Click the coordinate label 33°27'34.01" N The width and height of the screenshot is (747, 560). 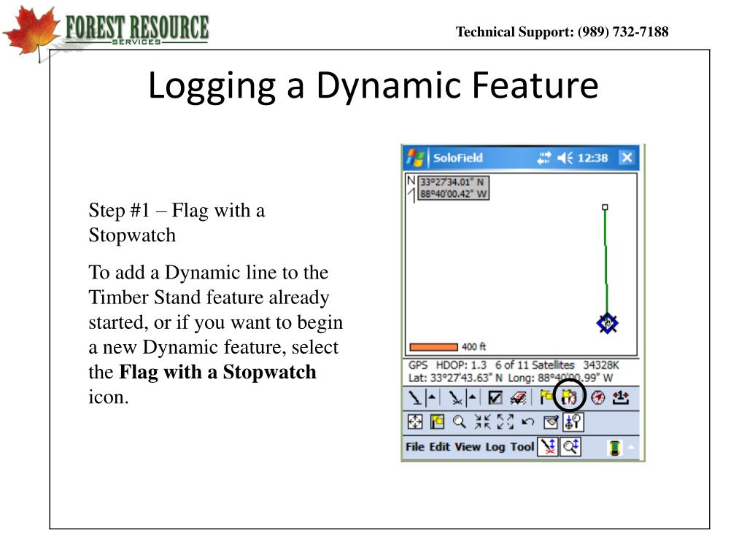(x=452, y=182)
